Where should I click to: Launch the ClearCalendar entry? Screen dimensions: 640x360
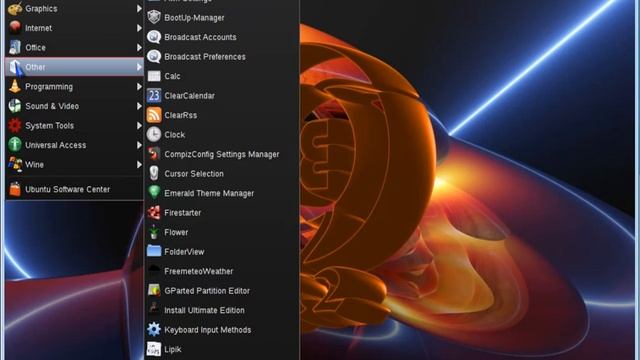pos(222,96)
